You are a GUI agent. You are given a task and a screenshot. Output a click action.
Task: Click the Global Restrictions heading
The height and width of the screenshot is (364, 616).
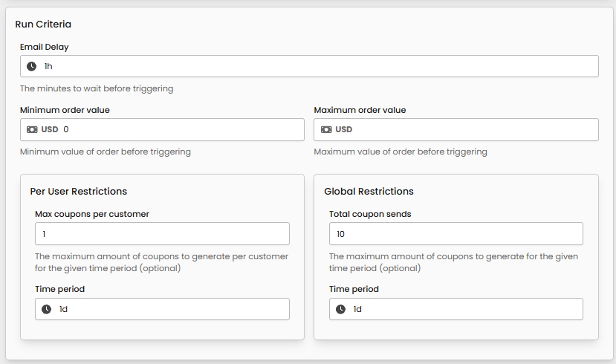369,191
